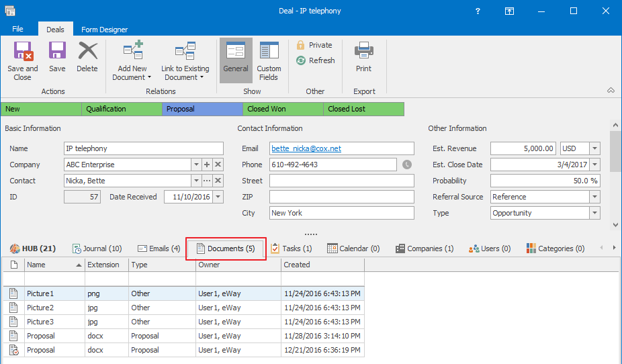Add a new company with the plus
This screenshot has width=622, height=364.
[207, 165]
